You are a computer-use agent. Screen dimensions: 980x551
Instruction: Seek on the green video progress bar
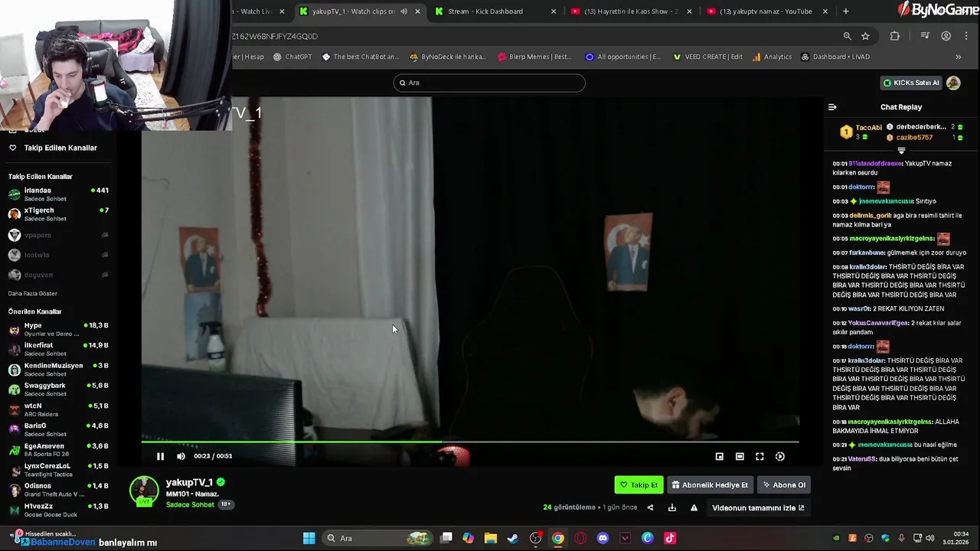tap(470, 442)
